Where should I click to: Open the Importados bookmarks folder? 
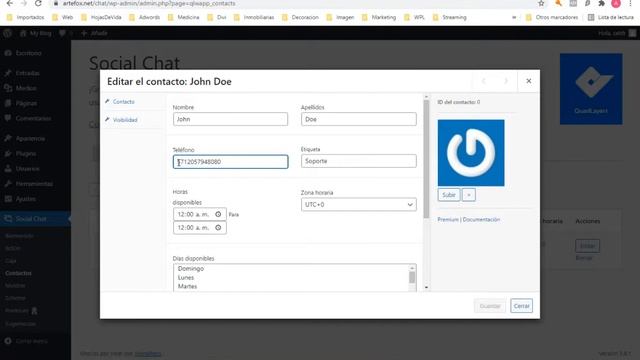tap(26, 18)
